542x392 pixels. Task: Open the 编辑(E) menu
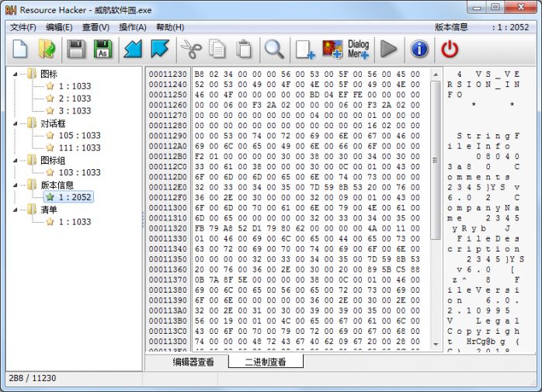click(59, 27)
